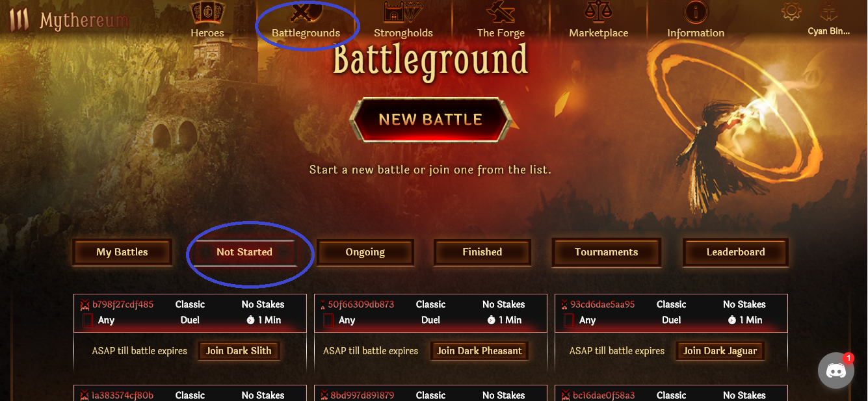Image resolution: width=868 pixels, height=401 pixels.
Task: Open the Heroes cards icon
Action: pos(207,13)
